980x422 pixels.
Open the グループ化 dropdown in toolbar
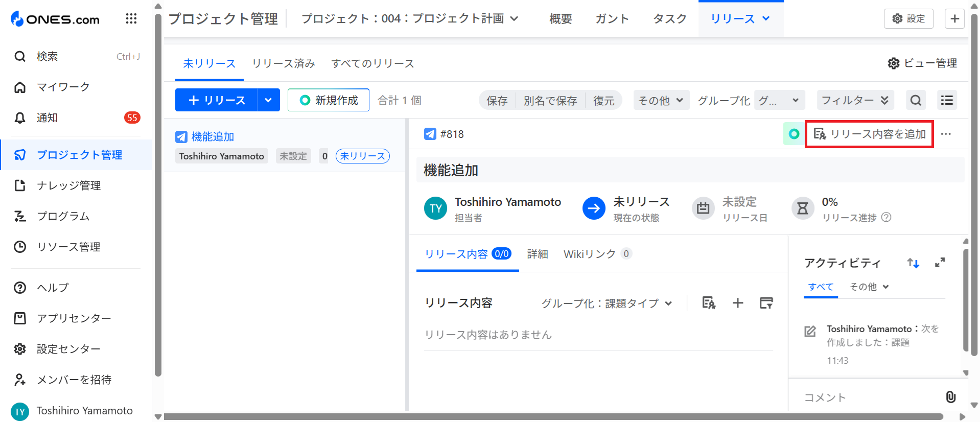pyautogui.click(x=779, y=100)
